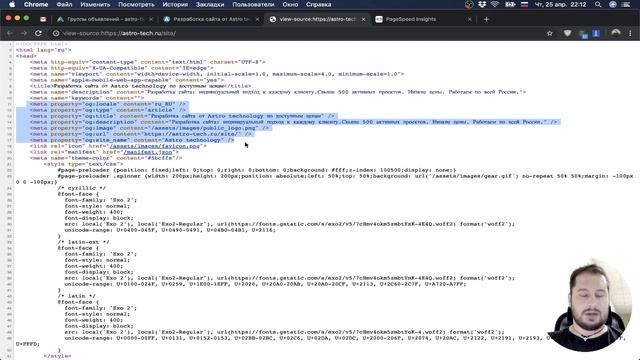Open the Apple menu
Screen dimensions: 640x360
[x=12, y=4]
